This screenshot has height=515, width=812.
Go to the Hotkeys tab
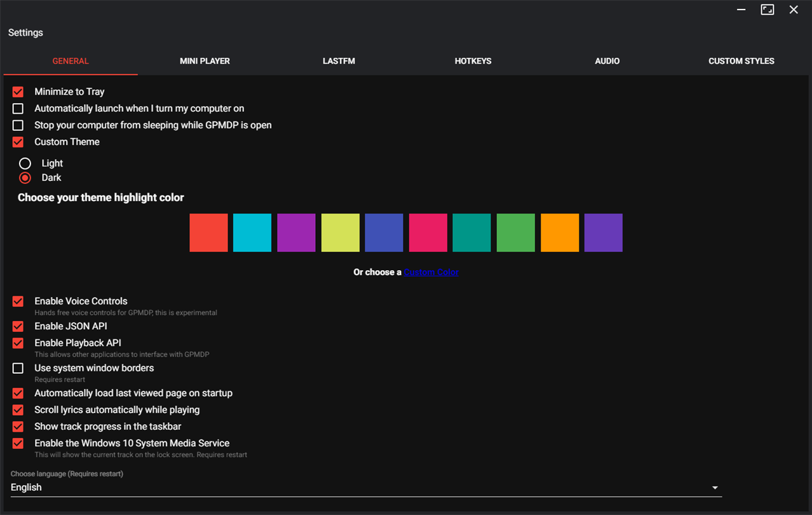pyautogui.click(x=473, y=61)
